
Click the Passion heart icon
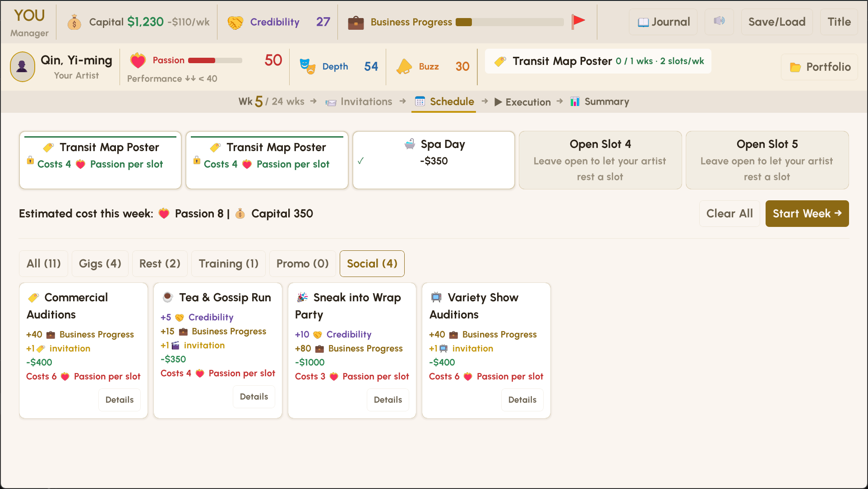(x=138, y=60)
